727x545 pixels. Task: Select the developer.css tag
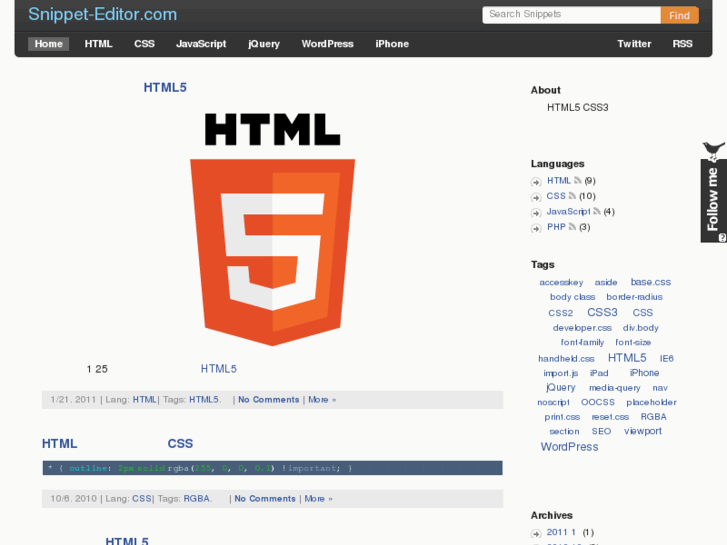(x=582, y=328)
